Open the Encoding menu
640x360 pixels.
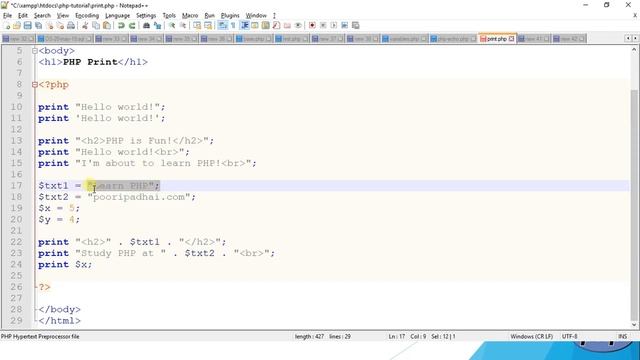87,16
